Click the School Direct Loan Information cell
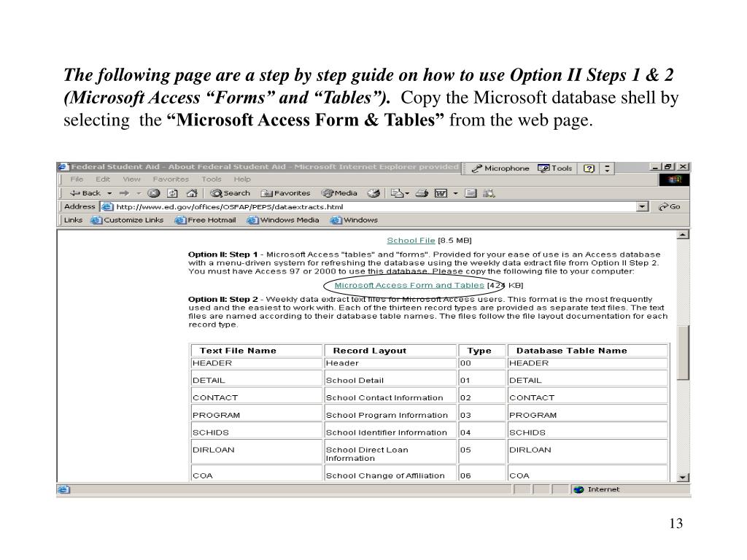This screenshot has height=560, width=747. pos(390,454)
